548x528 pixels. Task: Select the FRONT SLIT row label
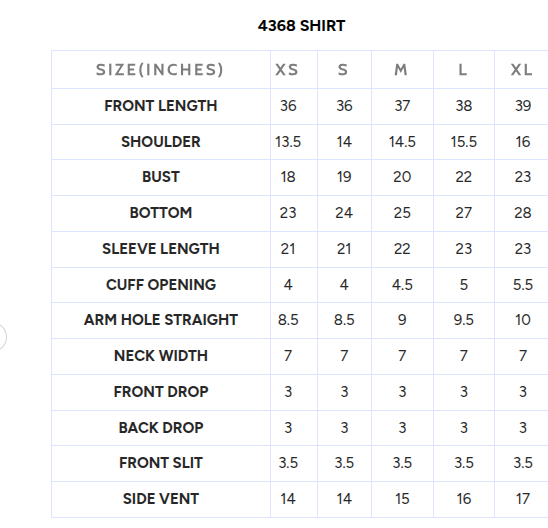[x=161, y=463]
